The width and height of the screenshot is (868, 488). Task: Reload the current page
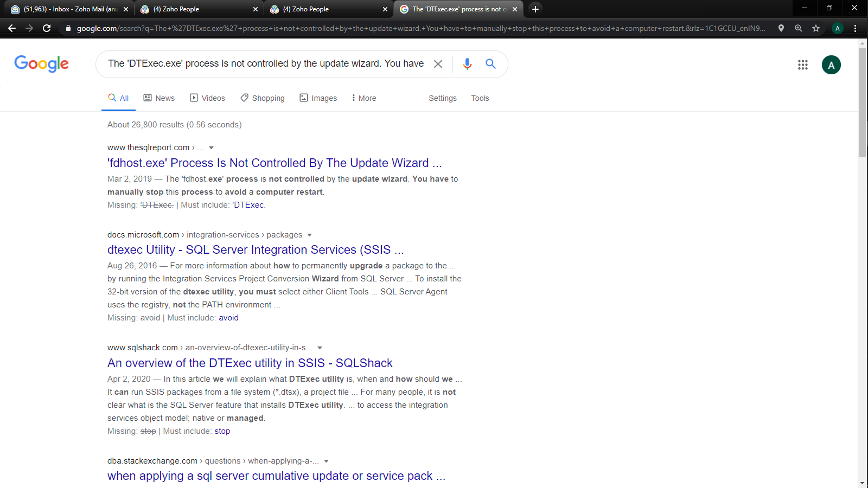click(47, 28)
